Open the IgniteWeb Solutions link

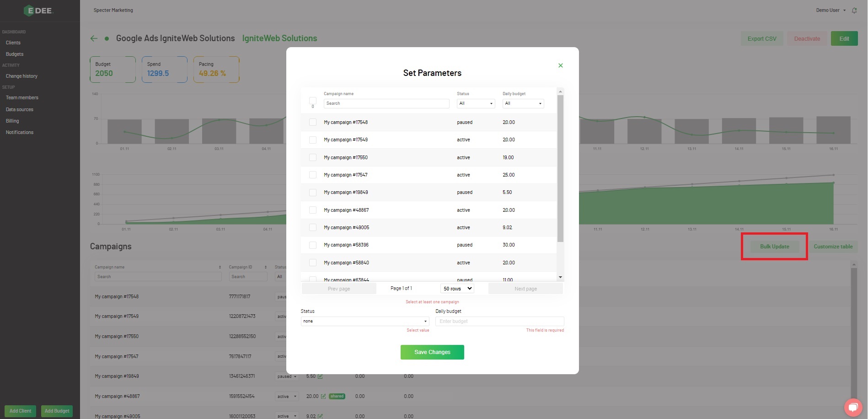tap(279, 38)
